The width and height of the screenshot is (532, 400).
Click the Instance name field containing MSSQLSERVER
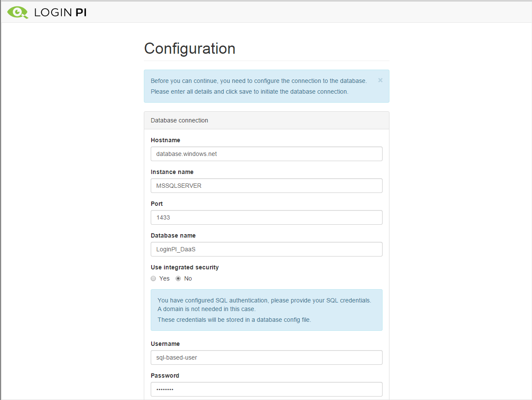[266, 186]
